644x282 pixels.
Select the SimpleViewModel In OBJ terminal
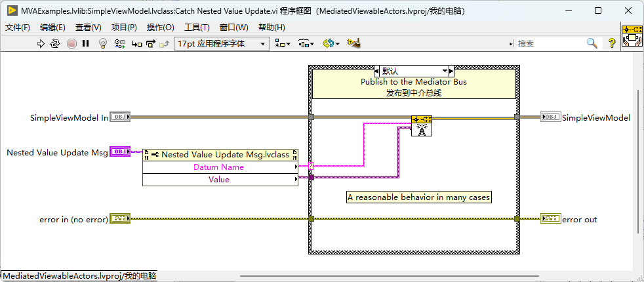point(120,117)
